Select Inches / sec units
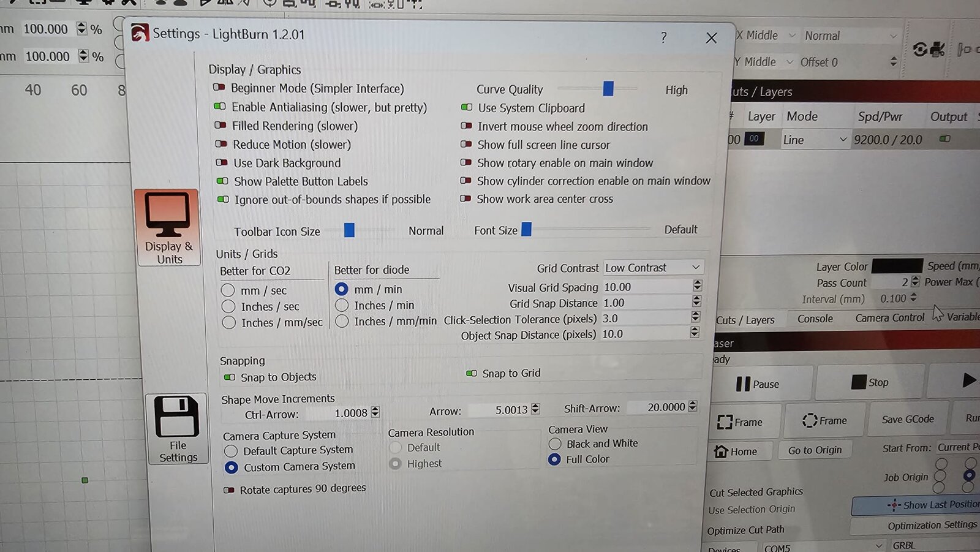Viewport: 980px width, 552px height. [228, 306]
